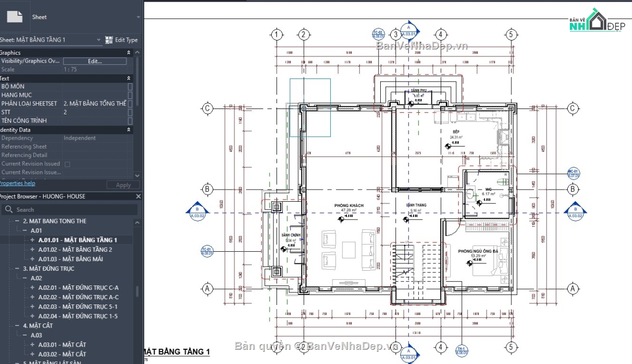Click the TC-02 elevation tag

coord(378,35)
